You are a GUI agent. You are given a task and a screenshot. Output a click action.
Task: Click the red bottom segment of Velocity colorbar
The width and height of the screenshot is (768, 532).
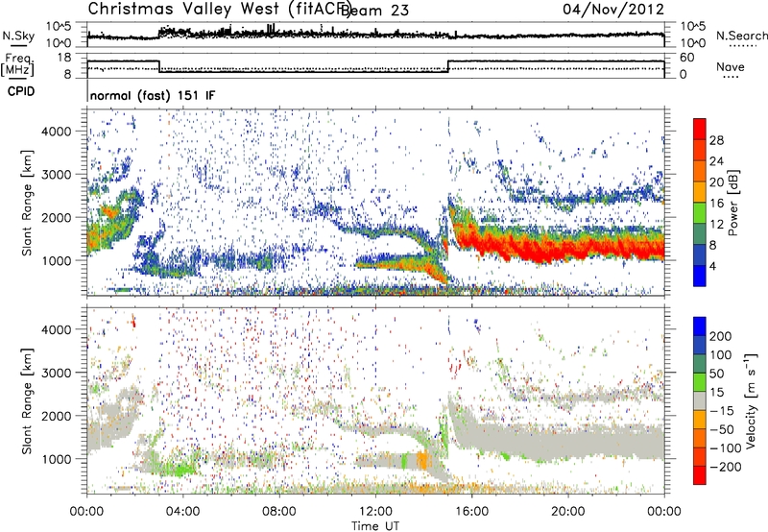(x=700, y=475)
